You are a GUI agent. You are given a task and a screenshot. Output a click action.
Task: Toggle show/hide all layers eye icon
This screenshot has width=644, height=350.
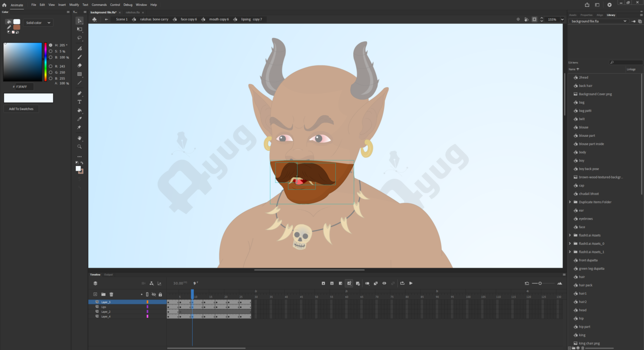click(154, 294)
